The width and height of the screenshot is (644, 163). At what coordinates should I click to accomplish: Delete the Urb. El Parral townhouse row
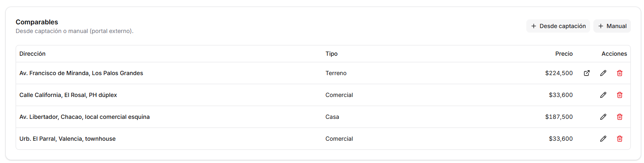click(619, 139)
